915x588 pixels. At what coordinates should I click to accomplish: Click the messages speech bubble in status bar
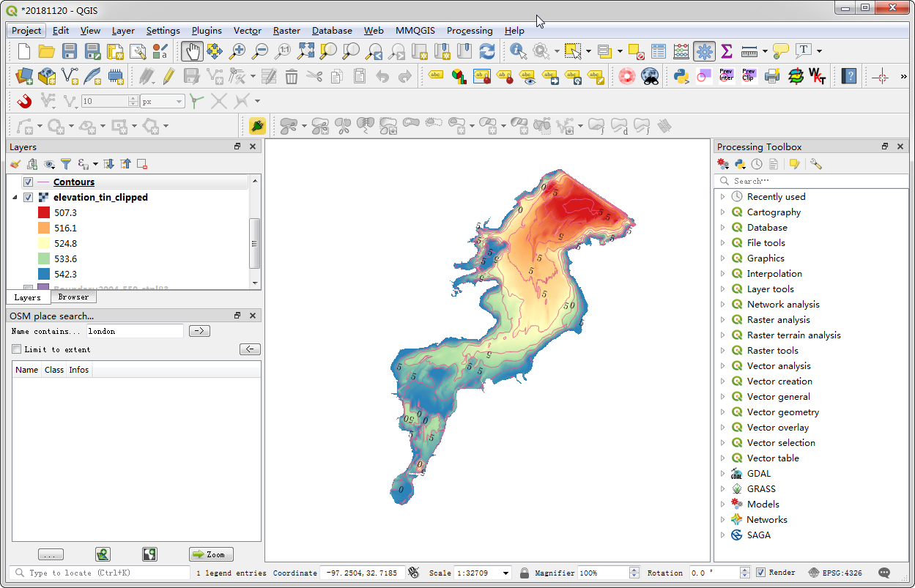884,573
